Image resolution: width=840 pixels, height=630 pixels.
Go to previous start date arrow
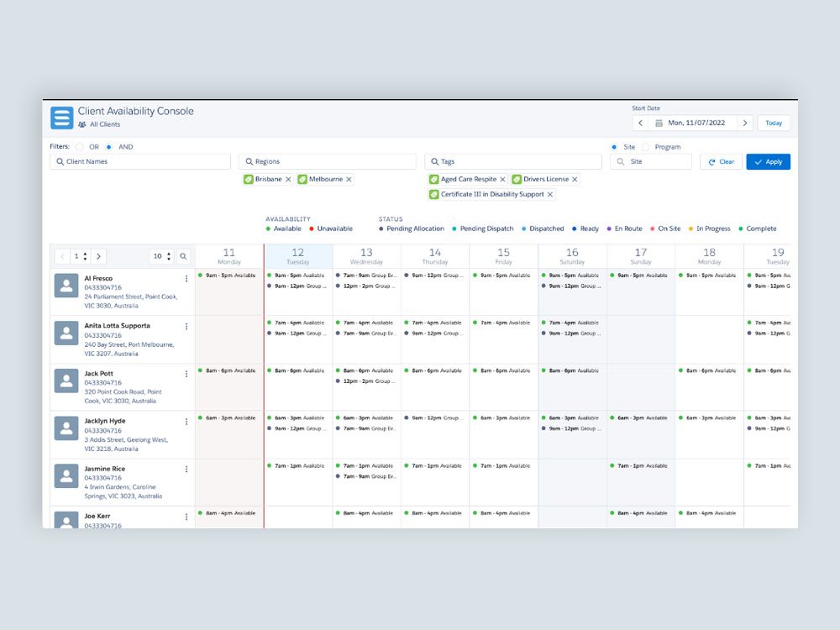tap(640, 123)
